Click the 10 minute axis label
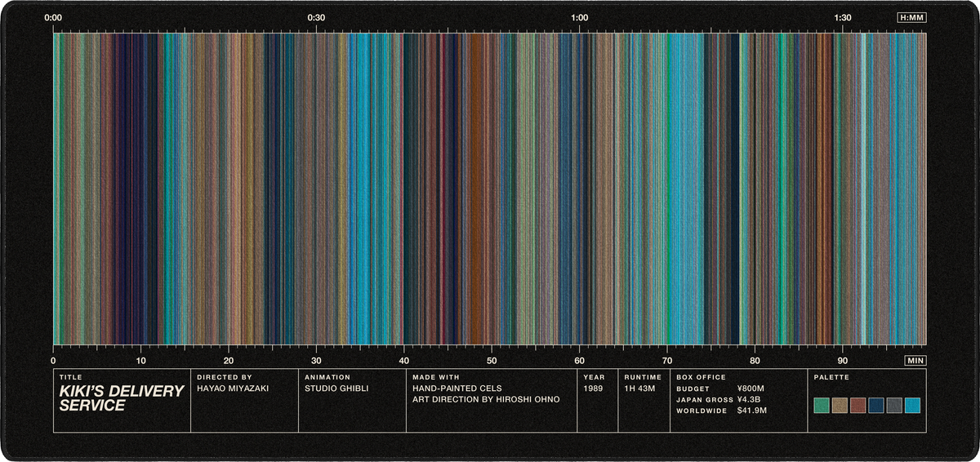 tap(140, 360)
